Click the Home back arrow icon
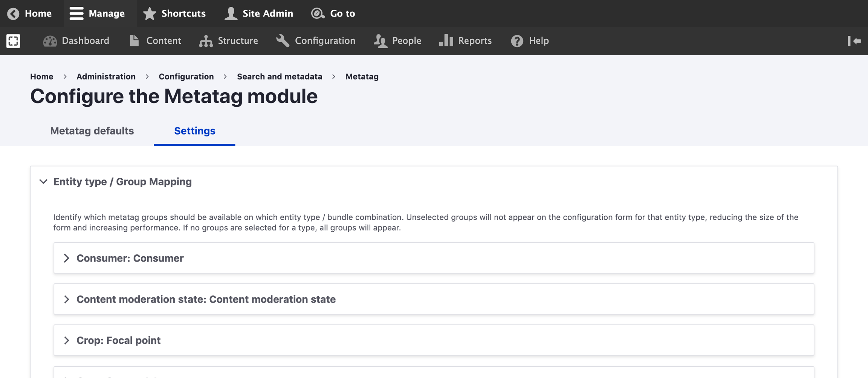Viewport: 868px width, 378px height. click(x=13, y=14)
